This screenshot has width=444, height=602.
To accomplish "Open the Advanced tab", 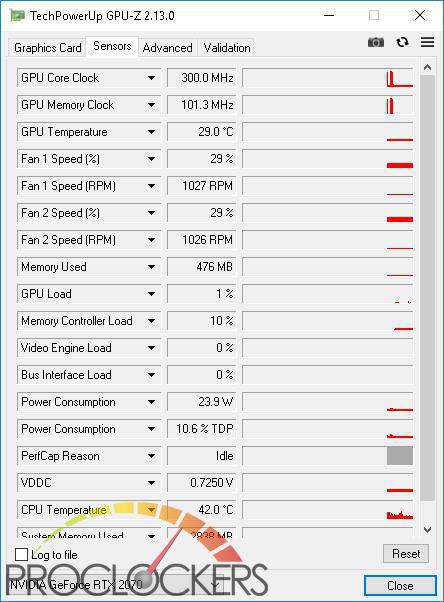I will (x=167, y=48).
